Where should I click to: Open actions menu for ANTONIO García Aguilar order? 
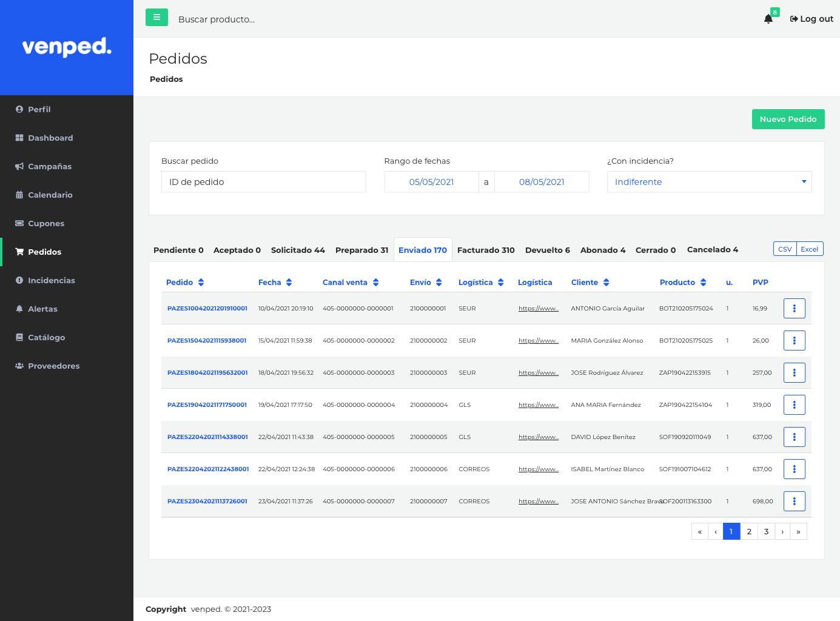[794, 308]
